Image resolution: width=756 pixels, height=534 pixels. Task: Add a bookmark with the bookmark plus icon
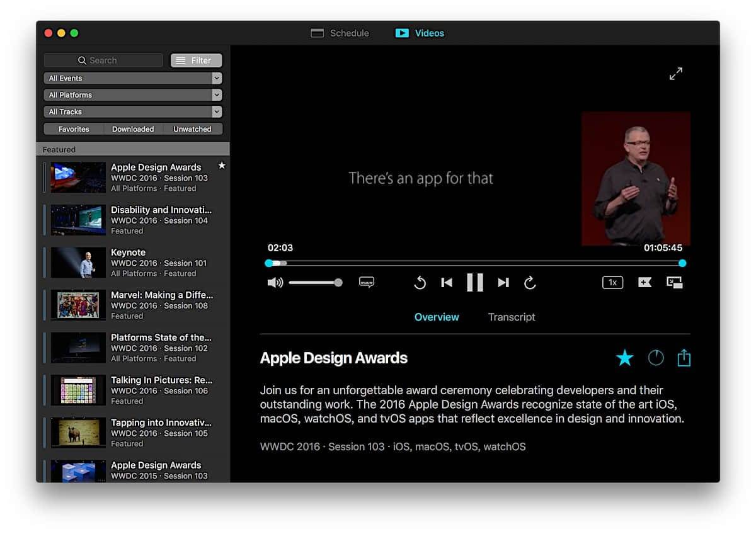644,282
